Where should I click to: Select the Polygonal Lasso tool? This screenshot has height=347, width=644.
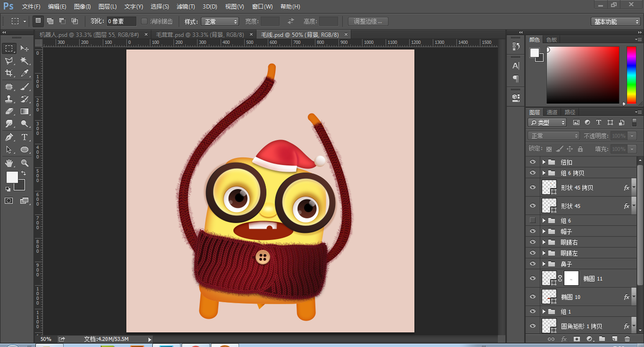pos(9,61)
